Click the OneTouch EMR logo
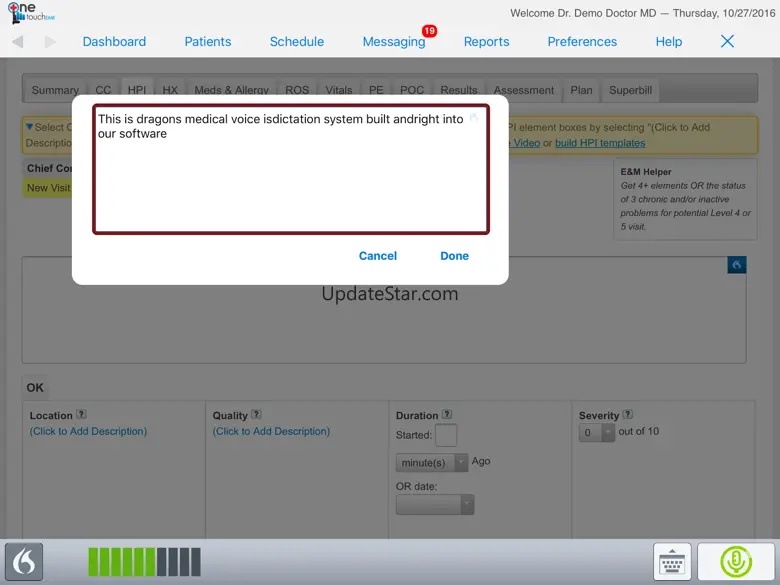This screenshot has width=780, height=585. pyautogui.click(x=31, y=13)
